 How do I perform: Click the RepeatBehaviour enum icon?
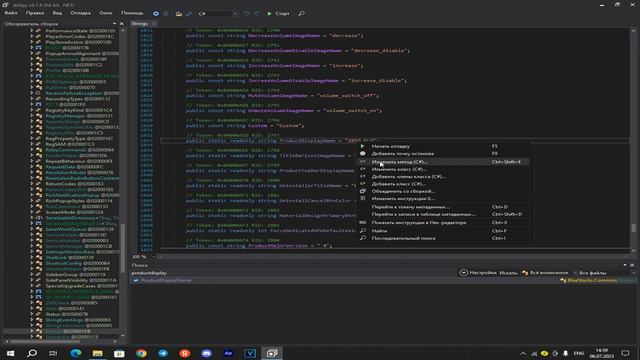click(x=39, y=161)
